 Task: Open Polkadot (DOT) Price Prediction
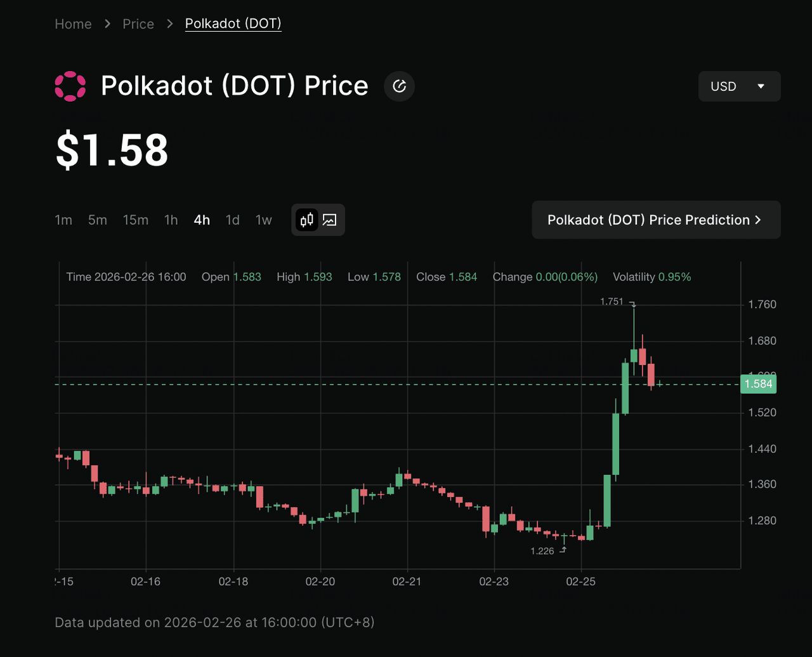[656, 220]
